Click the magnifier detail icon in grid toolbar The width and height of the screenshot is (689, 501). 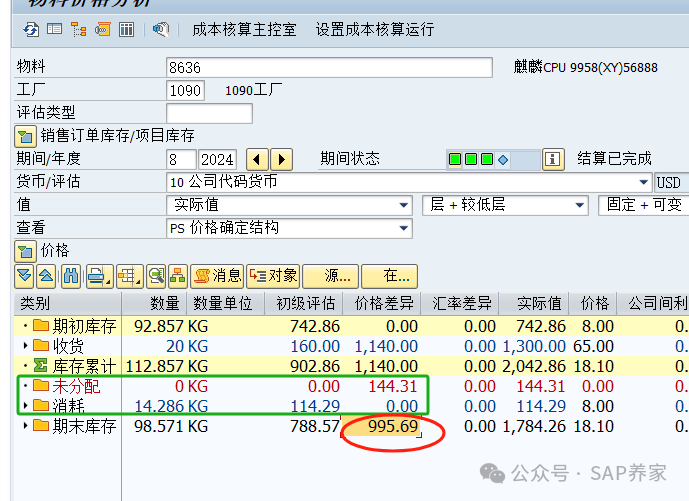click(x=155, y=276)
